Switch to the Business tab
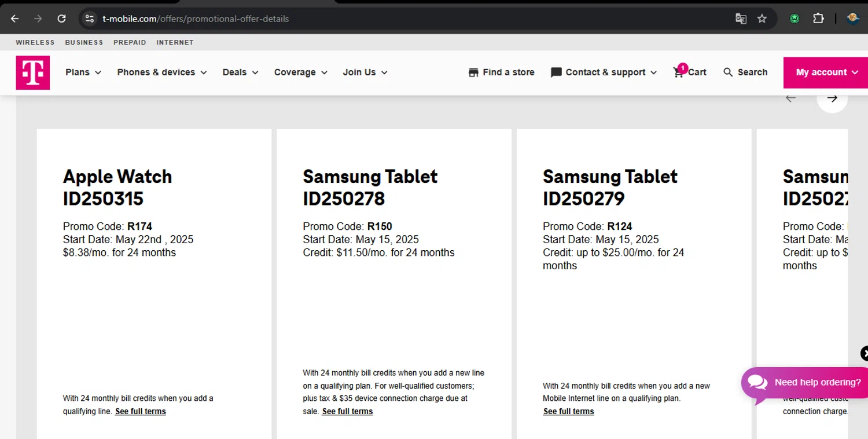 tap(84, 42)
